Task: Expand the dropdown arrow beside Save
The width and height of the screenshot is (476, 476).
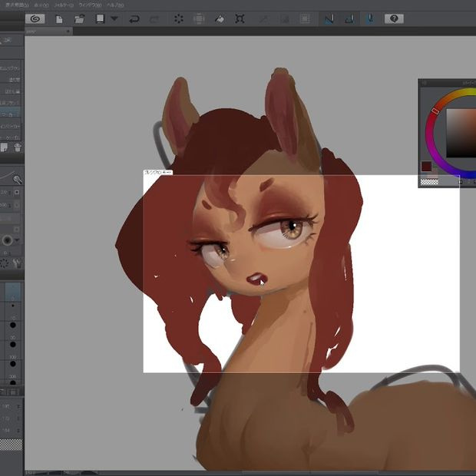Action: [x=114, y=18]
